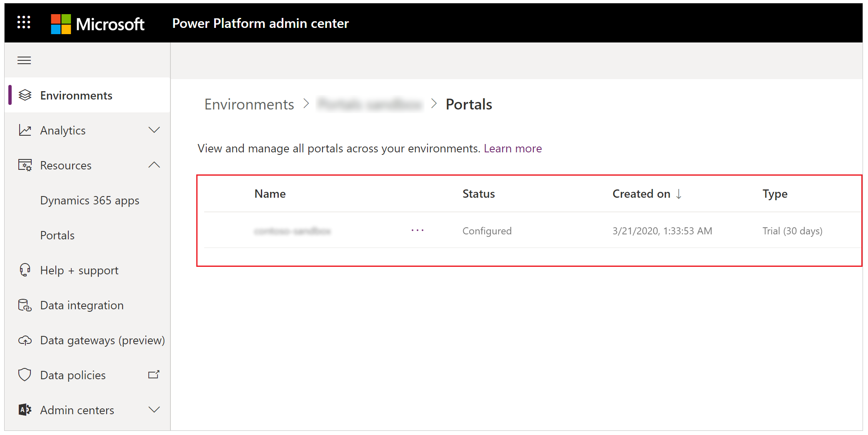Click the Learn more link
The image size is (868, 435).
513,149
